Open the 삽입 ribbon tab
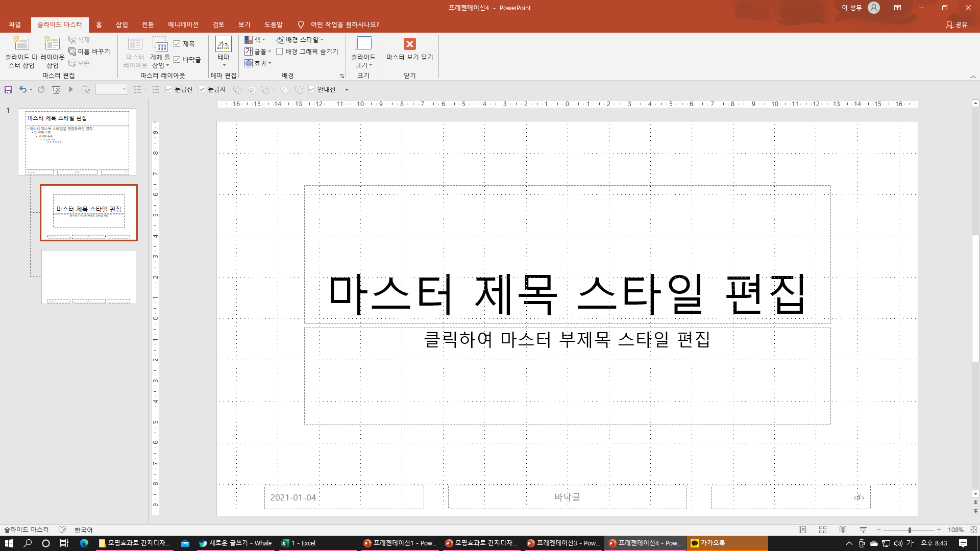 pyautogui.click(x=121, y=24)
